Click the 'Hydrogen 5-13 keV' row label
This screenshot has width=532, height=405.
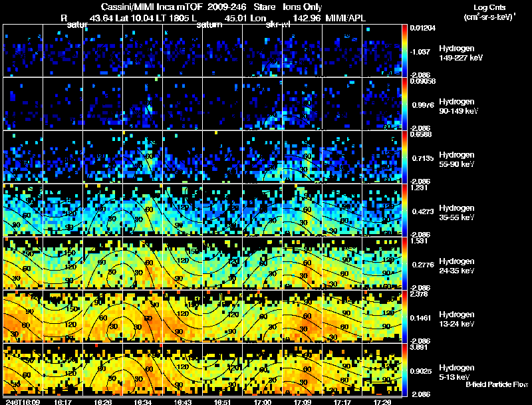click(456, 372)
